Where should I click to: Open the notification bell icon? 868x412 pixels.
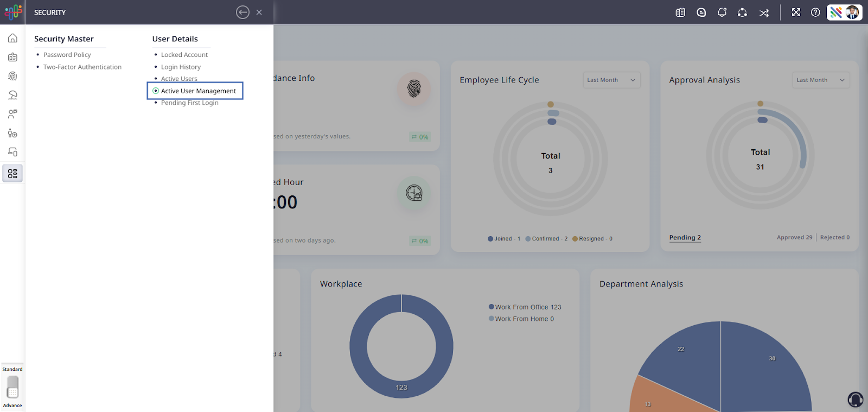coord(722,12)
